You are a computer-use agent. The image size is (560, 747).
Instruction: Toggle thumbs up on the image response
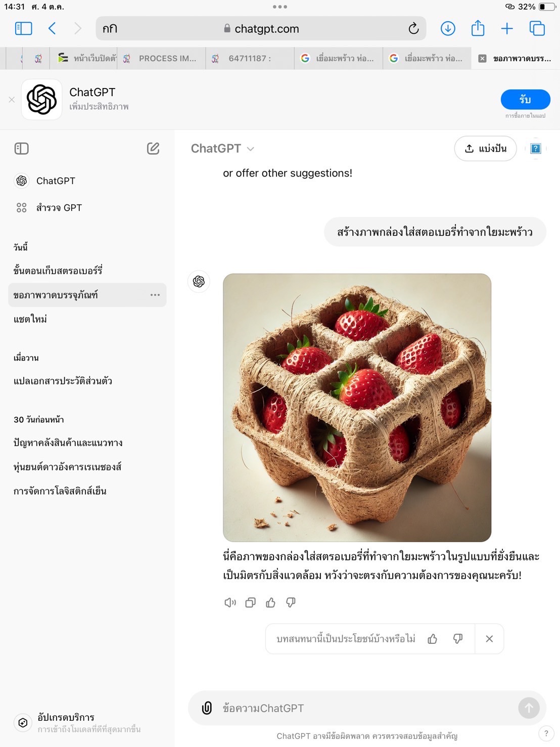270,602
